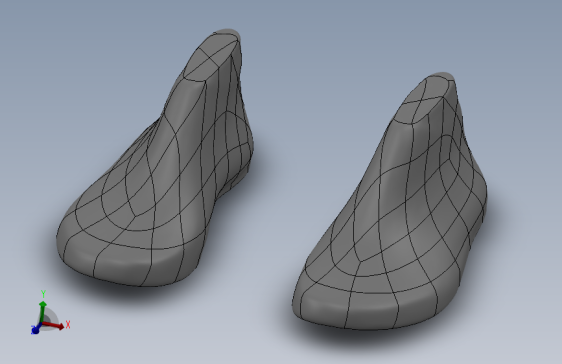Screen dimensions: 562x364
Task: Click the red X axis arrow of the triad
Action: 54,325
